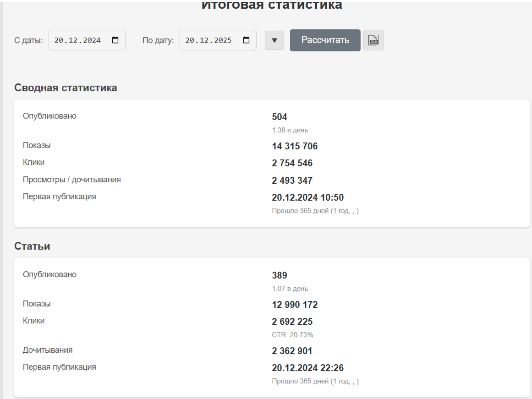
Task: Click the CTR: 20.73% label
Action: pyautogui.click(x=292, y=334)
